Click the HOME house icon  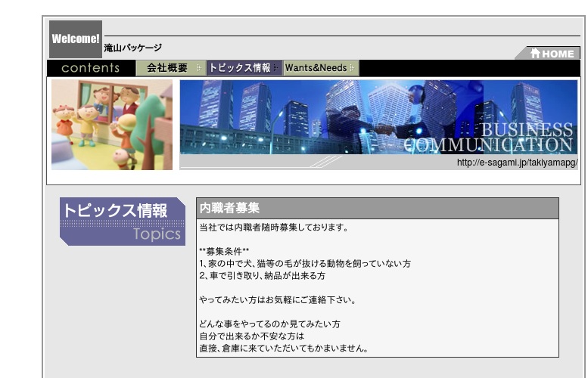[535, 54]
